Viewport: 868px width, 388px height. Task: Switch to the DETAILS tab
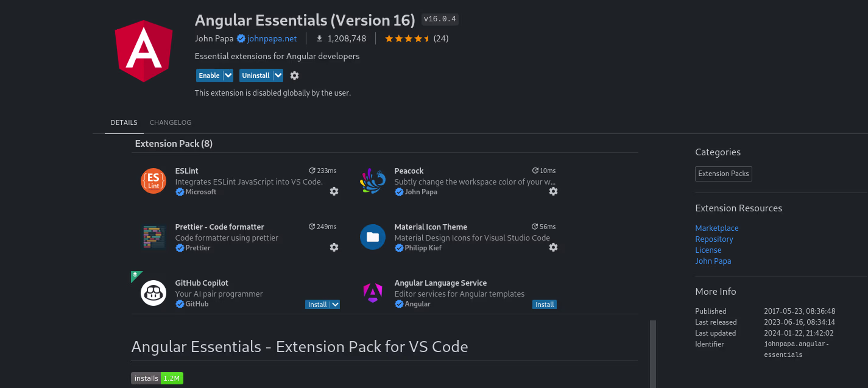tap(124, 122)
